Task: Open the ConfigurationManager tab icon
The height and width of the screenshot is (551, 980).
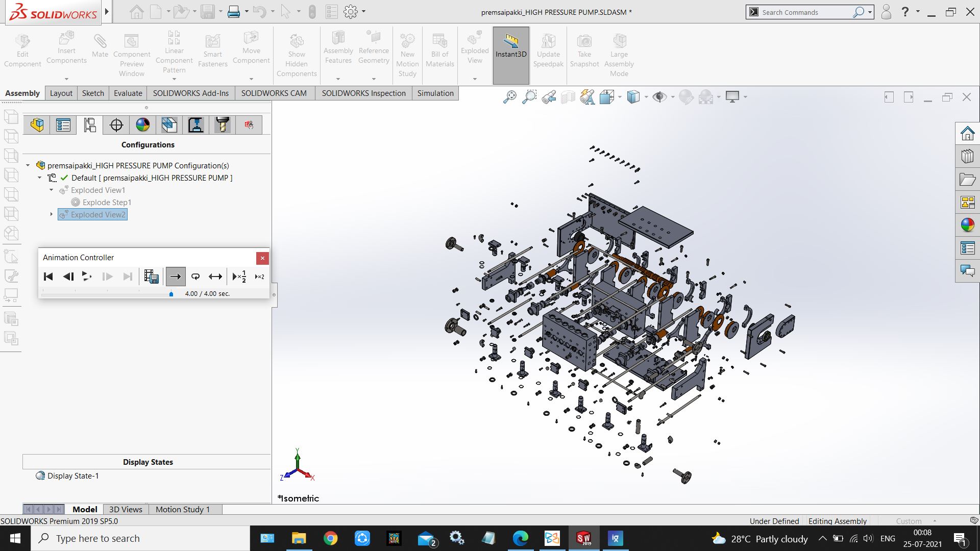Action: [x=90, y=125]
